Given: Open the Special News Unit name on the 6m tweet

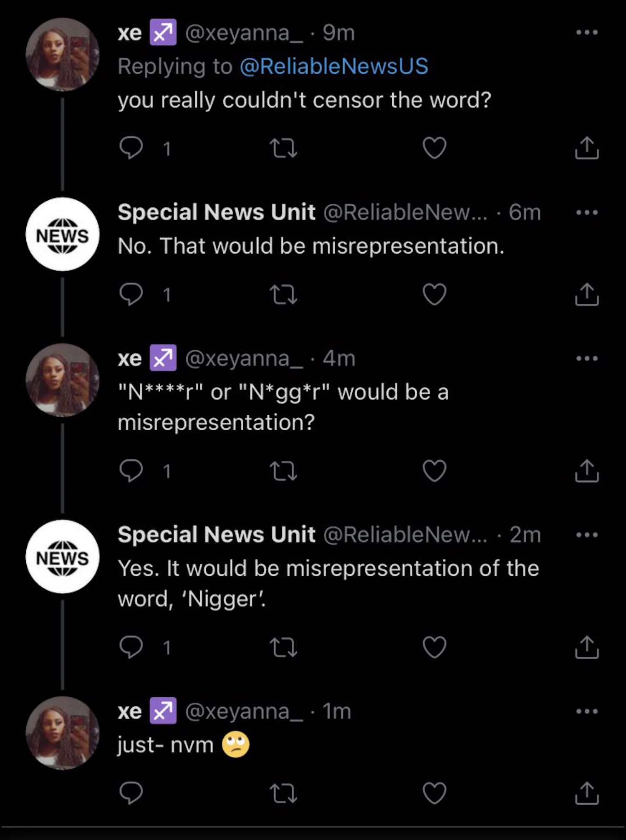Looking at the screenshot, I should [x=216, y=212].
